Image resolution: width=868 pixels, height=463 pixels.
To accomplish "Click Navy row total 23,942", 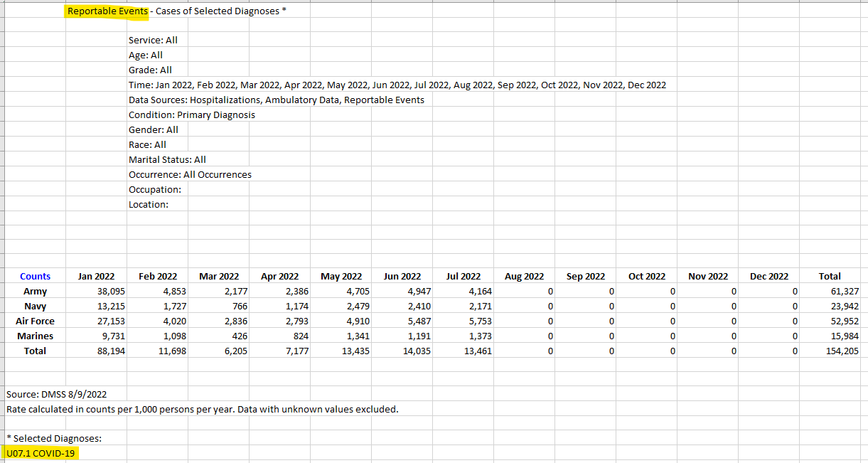I will point(845,306).
